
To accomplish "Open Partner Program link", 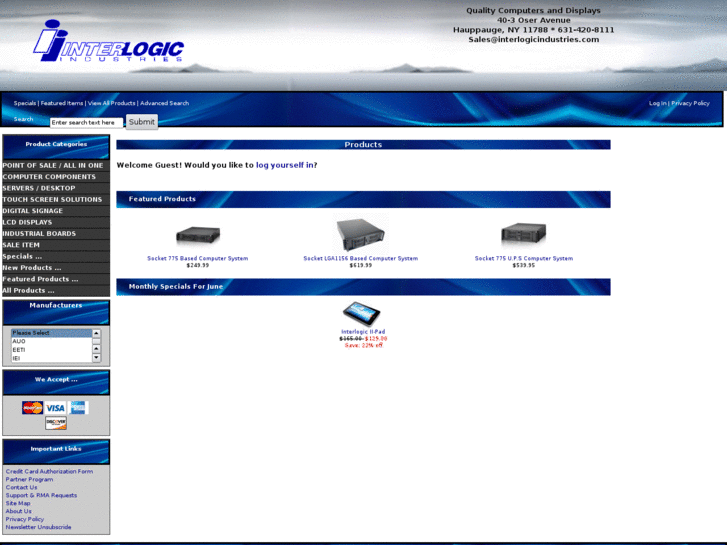I will click(29, 479).
